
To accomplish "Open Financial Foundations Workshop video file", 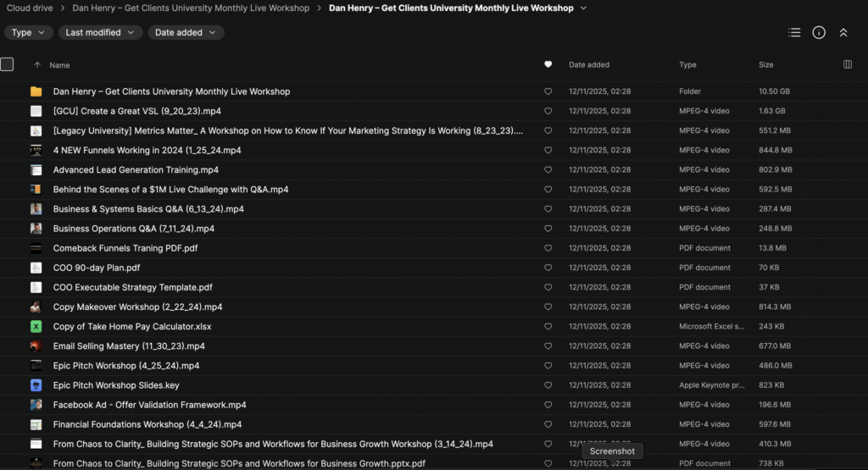I will point(147,424).
